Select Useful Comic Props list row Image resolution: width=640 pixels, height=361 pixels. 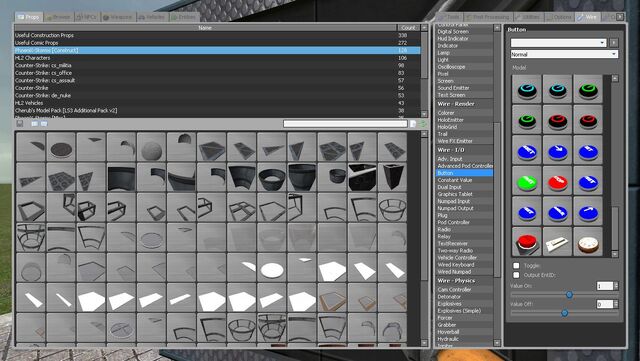[217, 42]
